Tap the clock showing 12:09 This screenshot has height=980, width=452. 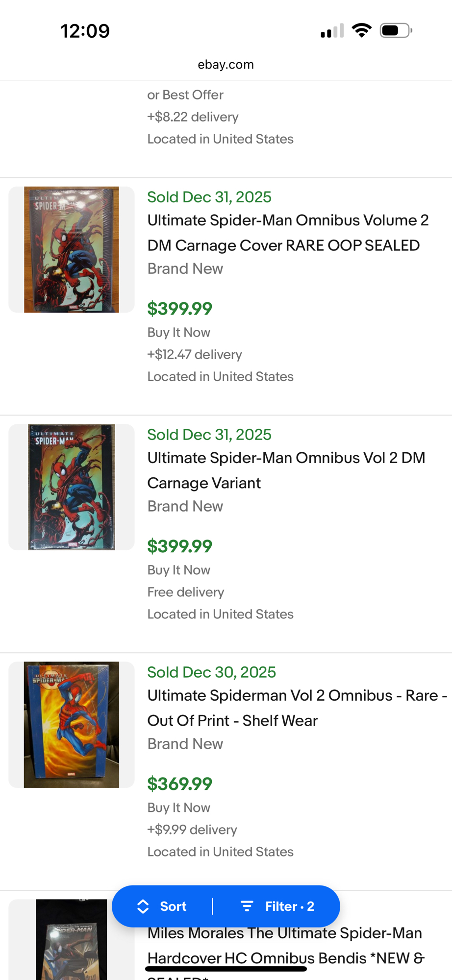coord(85,31)
